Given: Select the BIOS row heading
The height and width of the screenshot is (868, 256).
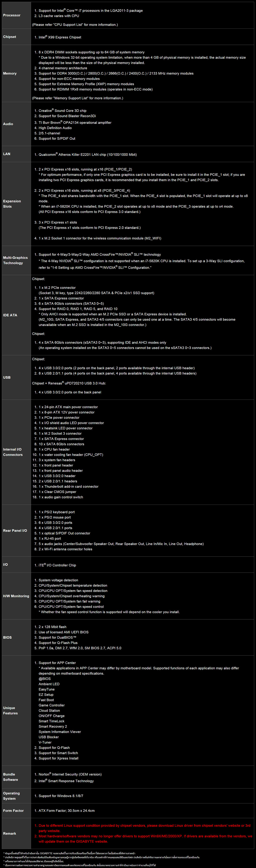Looking at the screenshot, I should [7, 637].
